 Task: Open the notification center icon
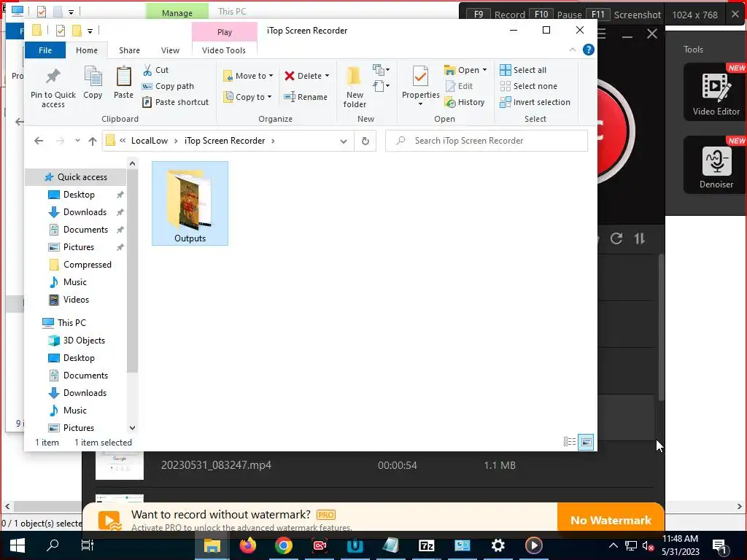coord(720,545)
